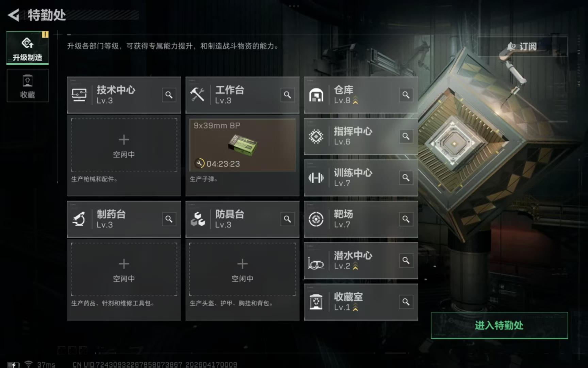View 指挥中心 details via magnifier

(x=406, y=136)
